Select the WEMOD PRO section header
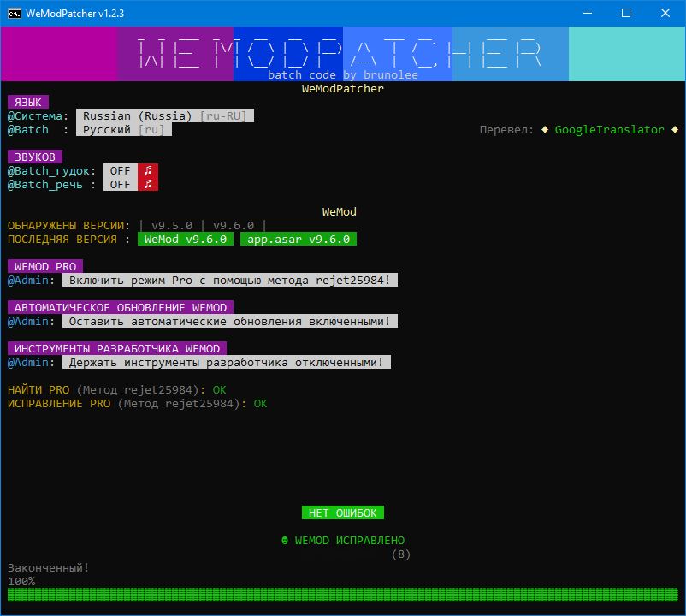Screen dimensions: 686x616 [44, 266]
